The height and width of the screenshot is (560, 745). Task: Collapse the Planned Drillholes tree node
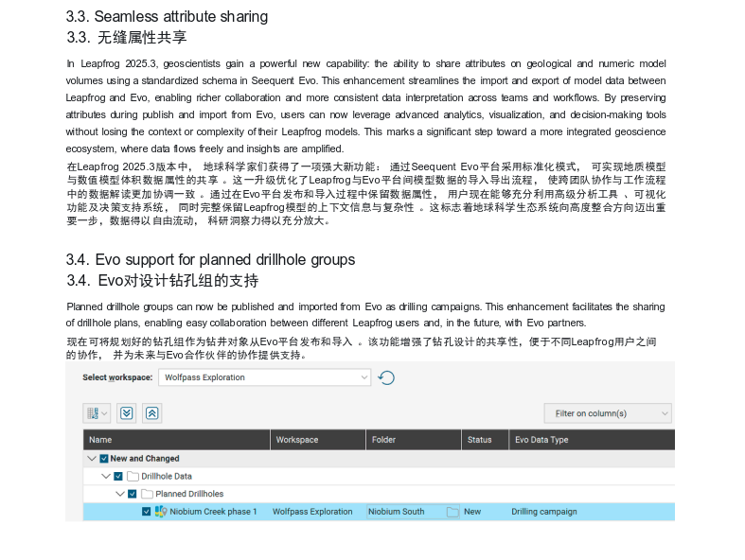click(x=120, y=494)
